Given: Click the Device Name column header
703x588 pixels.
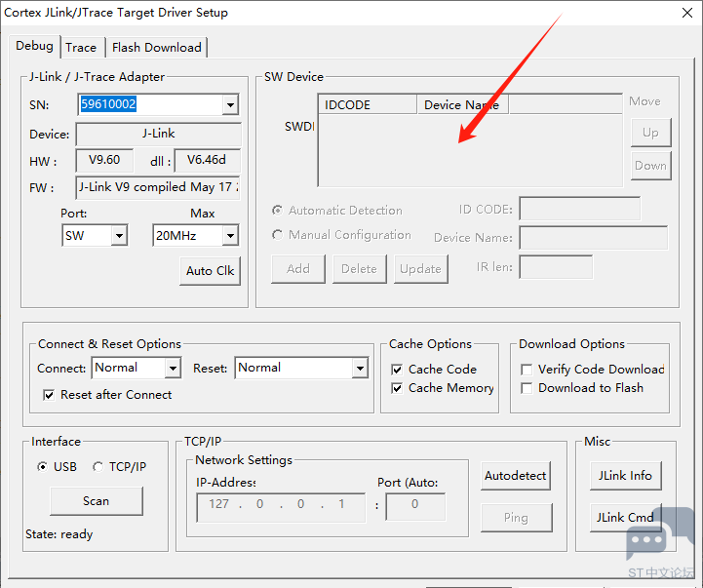Looking at the screenshot, I should (463, 105).
